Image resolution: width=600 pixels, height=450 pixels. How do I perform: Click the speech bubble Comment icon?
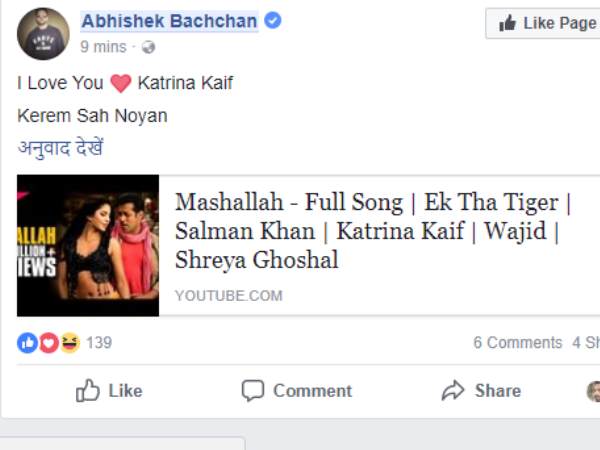[x=253, y=391]
